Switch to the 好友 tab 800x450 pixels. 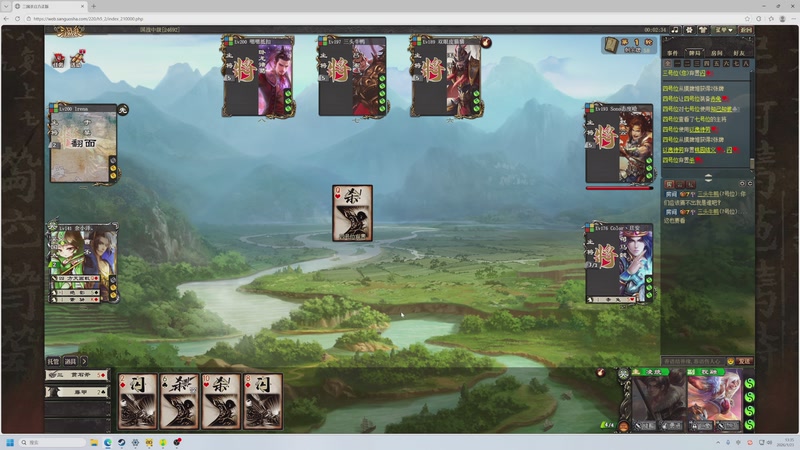coord(739,53)
